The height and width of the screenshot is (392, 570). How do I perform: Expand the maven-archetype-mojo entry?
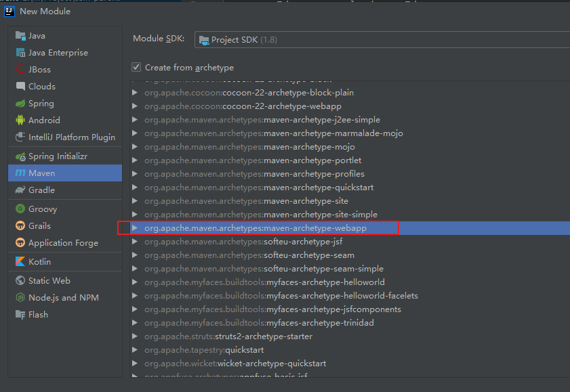click(135, 147)
